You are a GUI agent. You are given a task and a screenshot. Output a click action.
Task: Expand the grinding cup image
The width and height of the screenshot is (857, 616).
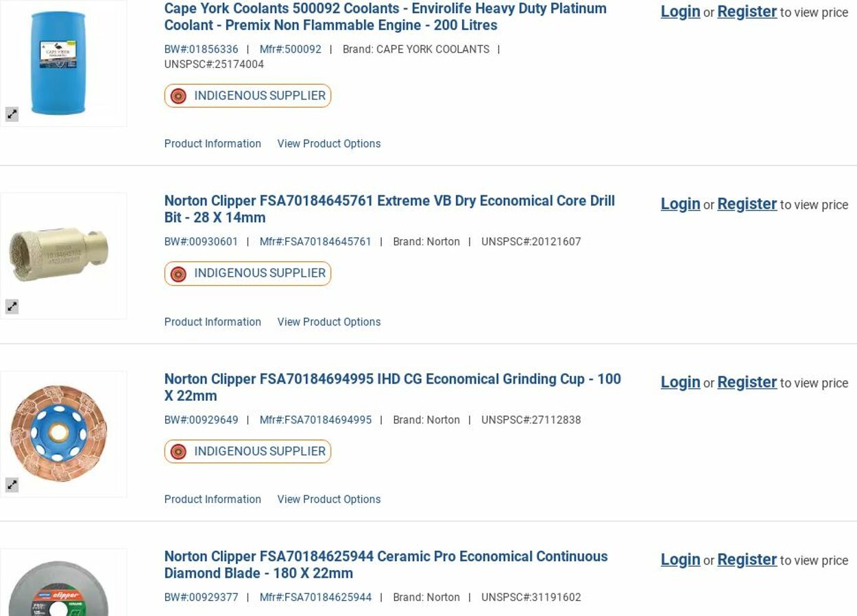[12, 485]
